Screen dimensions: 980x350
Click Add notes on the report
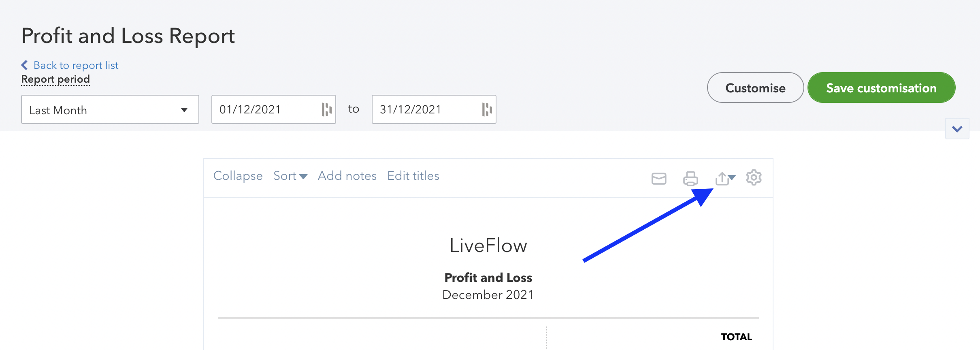coord(347,176)
